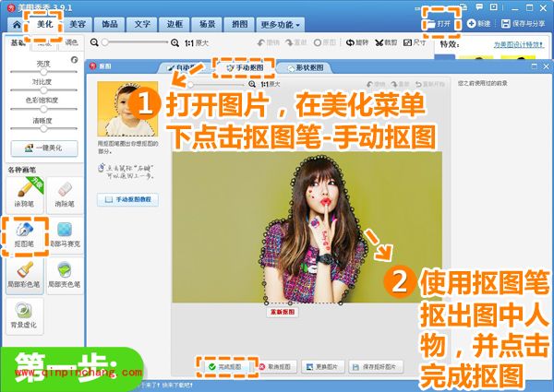Select the 局部彩色笔 tool
Screen dimensions: 554x392
tap(24, 275)
